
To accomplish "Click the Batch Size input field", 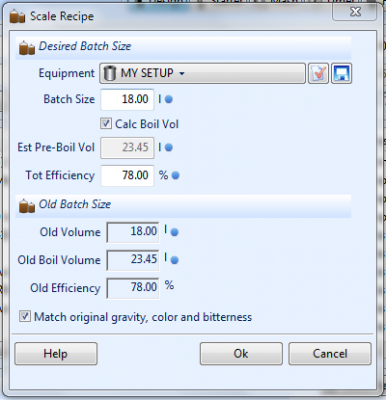I will tap(127, 99).
